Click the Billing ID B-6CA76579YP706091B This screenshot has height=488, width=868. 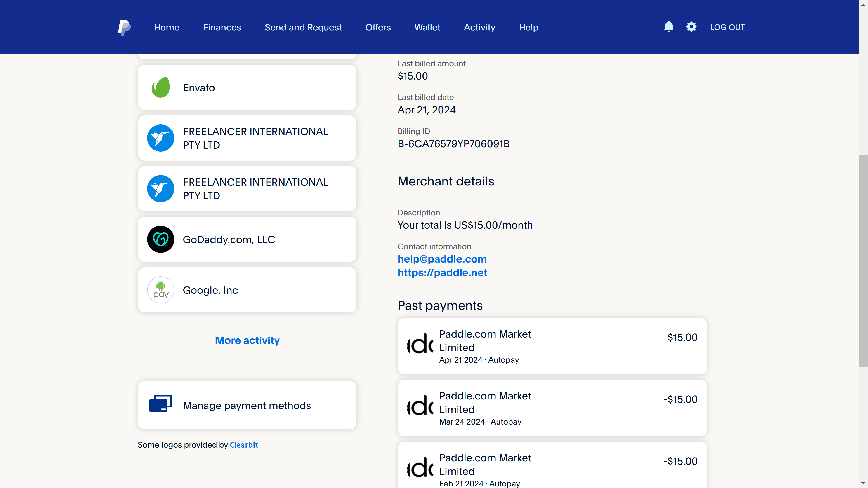point(453,144)
